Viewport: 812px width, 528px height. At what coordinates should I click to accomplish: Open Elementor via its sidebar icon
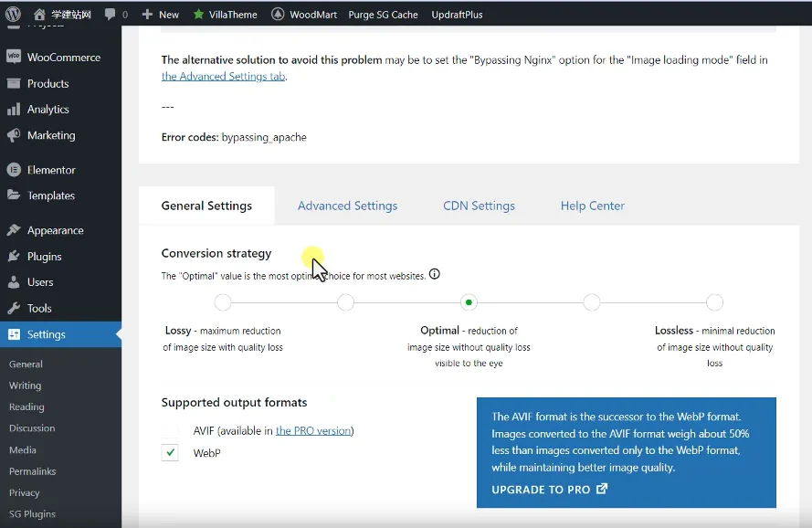tap(14, 170)
